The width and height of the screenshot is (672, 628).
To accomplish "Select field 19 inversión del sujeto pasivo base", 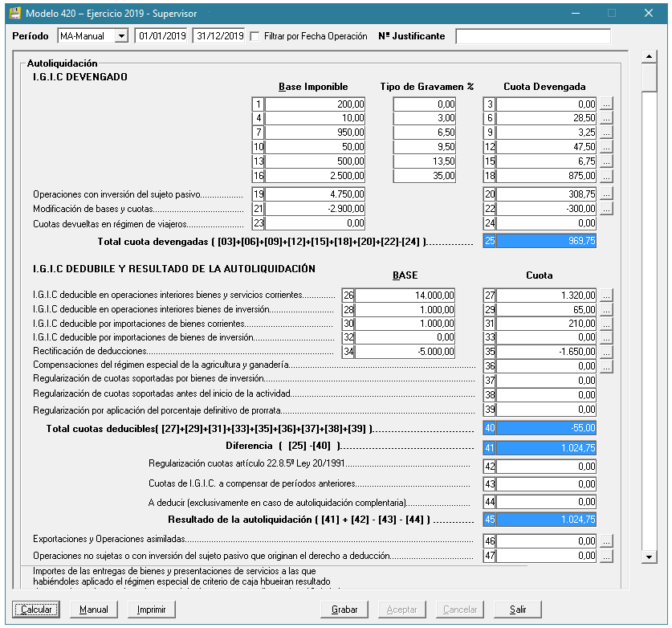I will 315,194.
